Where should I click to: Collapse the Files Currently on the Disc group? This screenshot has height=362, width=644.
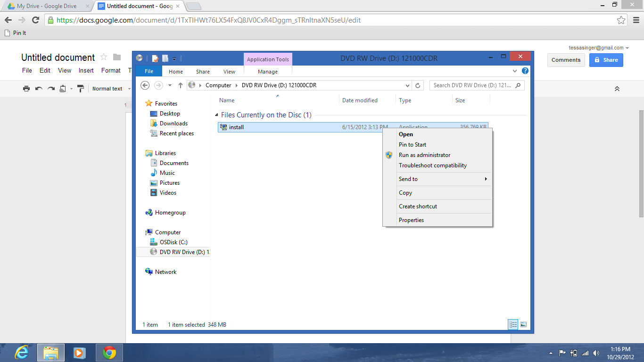tap(216, 115)
